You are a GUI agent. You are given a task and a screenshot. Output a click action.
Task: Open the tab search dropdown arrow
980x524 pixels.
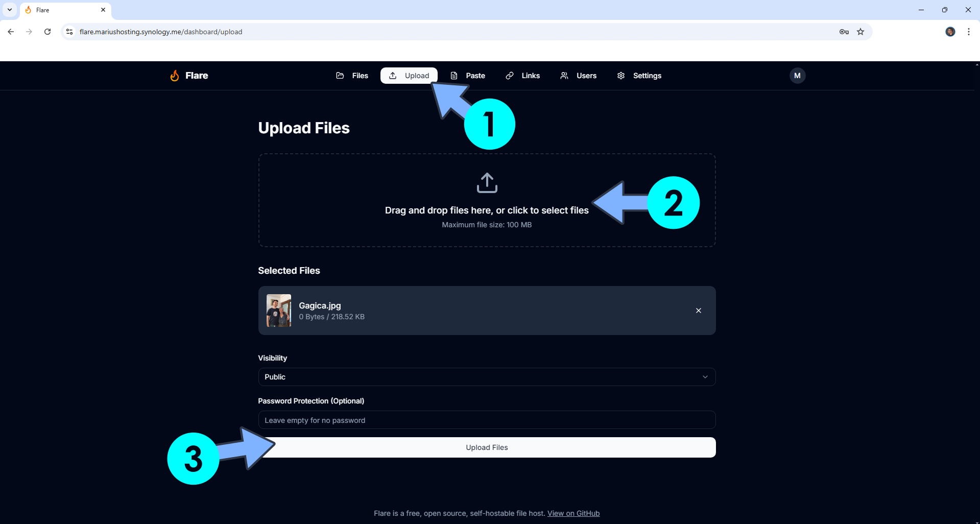[10, 10]
